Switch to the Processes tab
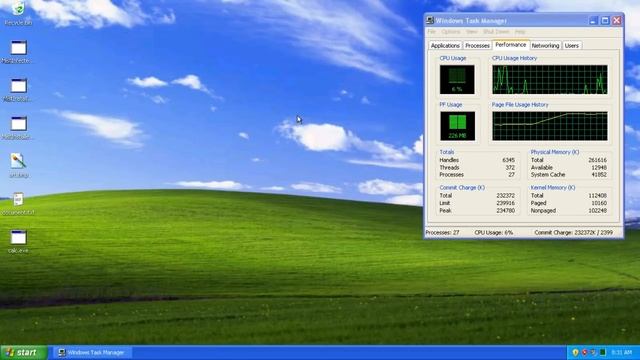640x360 pixels. (x=477, y=46)
